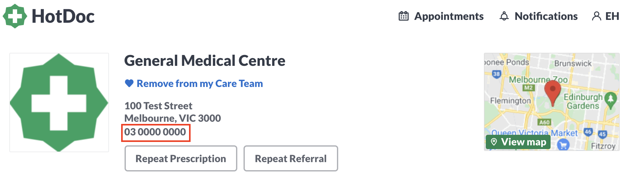Request a Repeat Prescription
Viewport: 644px width, 182px height.
(x=181, y=158)
